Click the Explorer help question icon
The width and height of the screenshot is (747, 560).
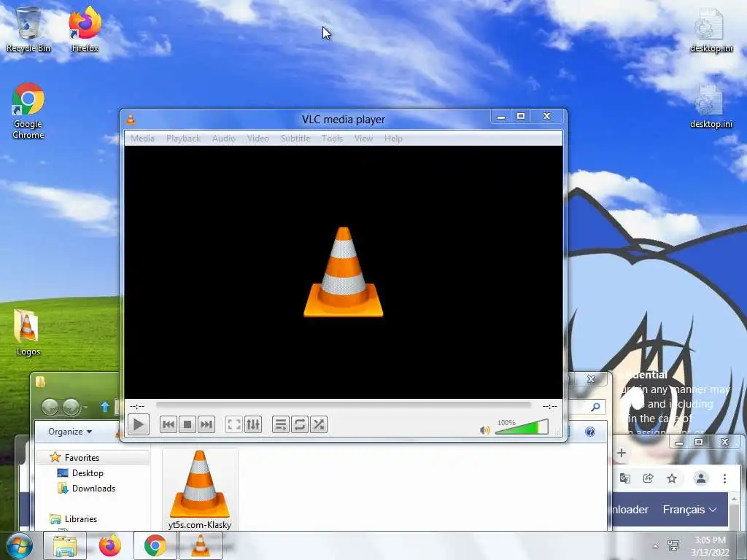point(589,432)
